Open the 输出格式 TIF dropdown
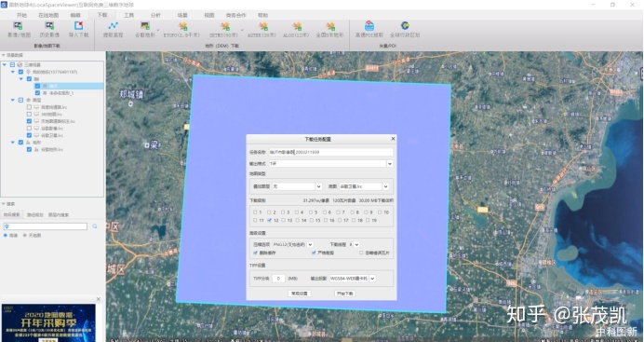 click(x=389, y=164)
